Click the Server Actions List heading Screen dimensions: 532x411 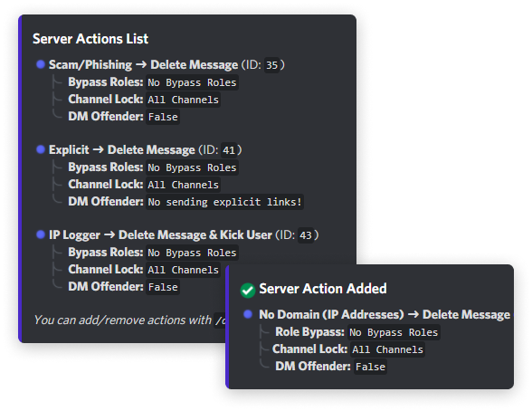point(90,39)
